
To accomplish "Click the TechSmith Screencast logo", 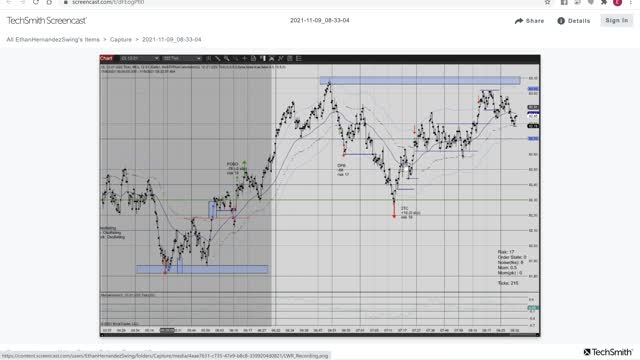I will 47,20.
